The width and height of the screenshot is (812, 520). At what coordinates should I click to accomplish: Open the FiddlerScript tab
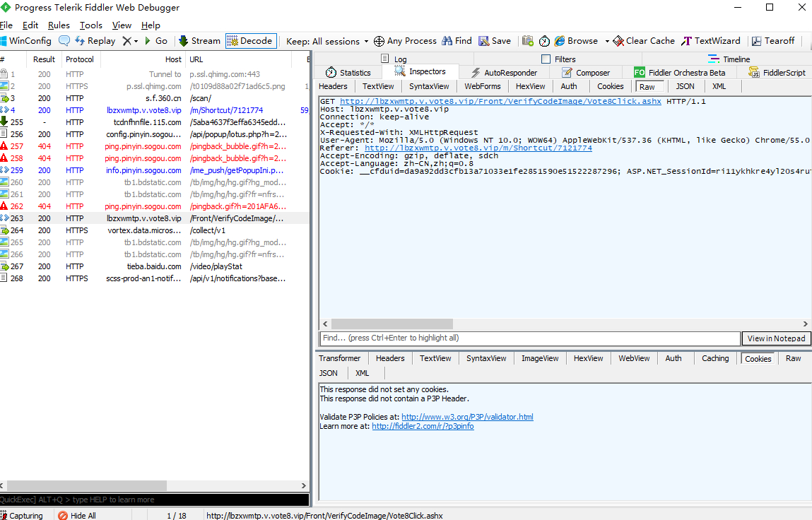777,73
